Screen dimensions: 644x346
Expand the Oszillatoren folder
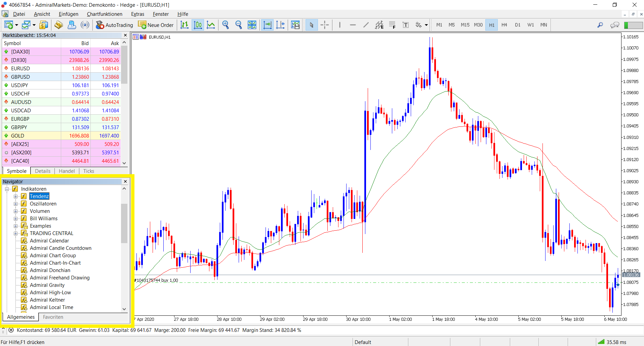[15, 204]
